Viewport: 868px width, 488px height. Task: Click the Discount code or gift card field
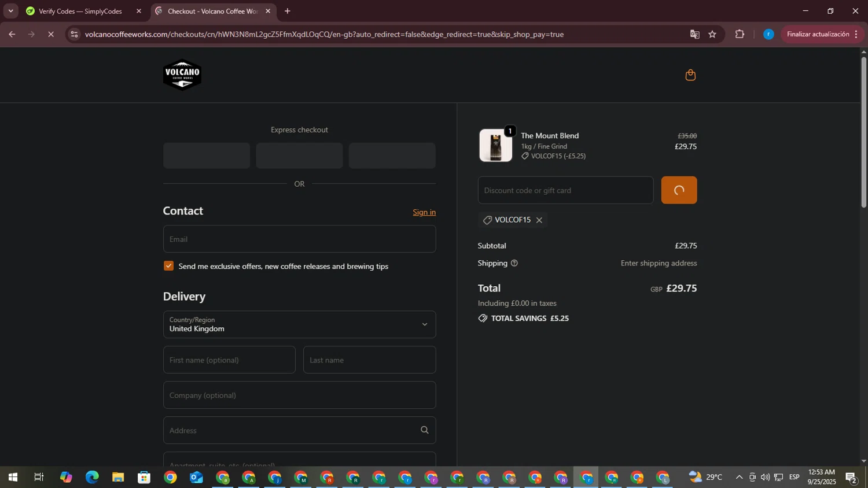565,190
